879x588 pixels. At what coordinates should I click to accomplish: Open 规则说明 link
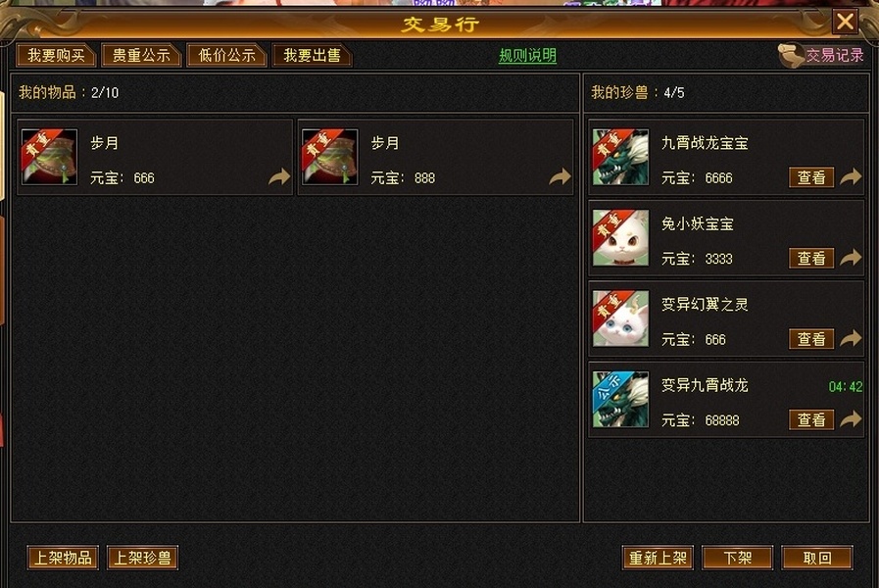coord(527,56)
